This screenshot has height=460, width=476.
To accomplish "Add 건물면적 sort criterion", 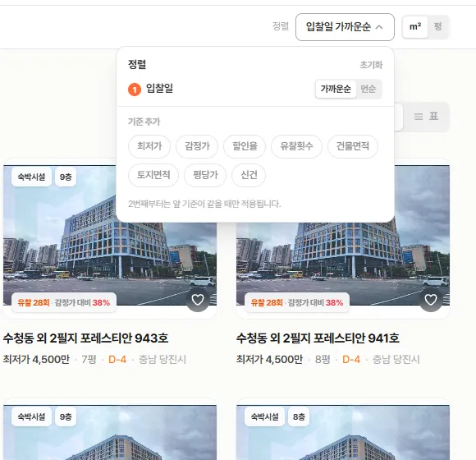I will coord(353,146).
